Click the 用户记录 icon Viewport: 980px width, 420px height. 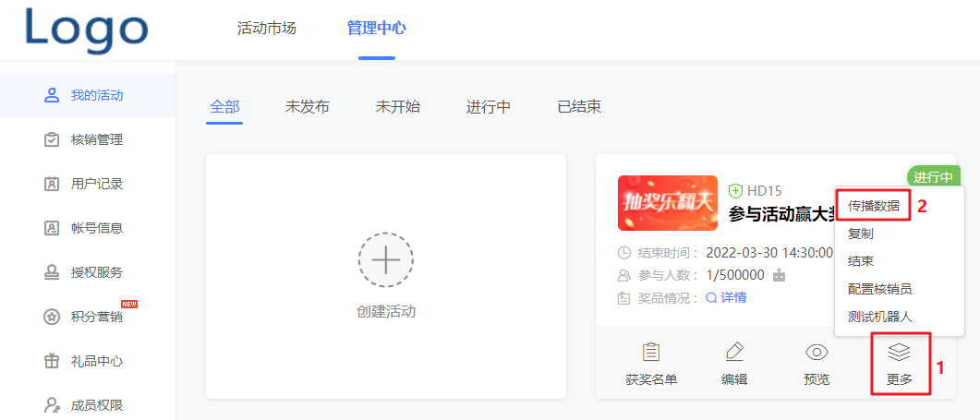[52, 184]
